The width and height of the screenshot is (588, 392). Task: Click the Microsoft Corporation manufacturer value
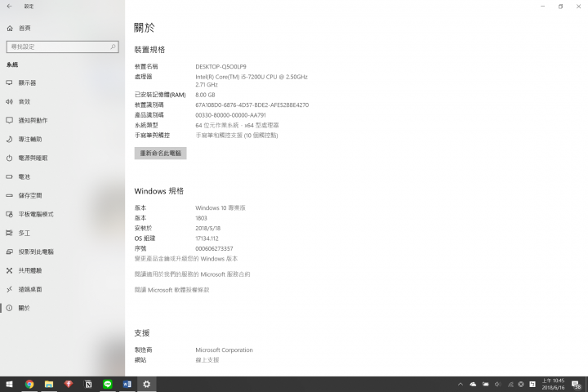tap(225, 350)
